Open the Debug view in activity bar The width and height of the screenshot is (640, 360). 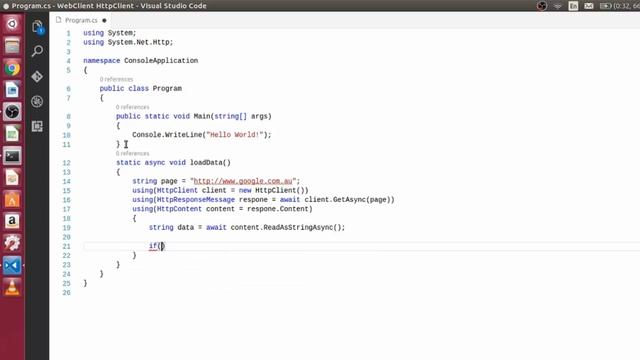pyautogui.click(x=37, y=101)
